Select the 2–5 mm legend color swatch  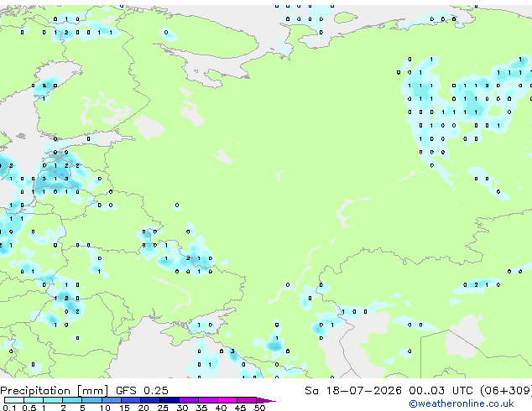pos(72,400)
